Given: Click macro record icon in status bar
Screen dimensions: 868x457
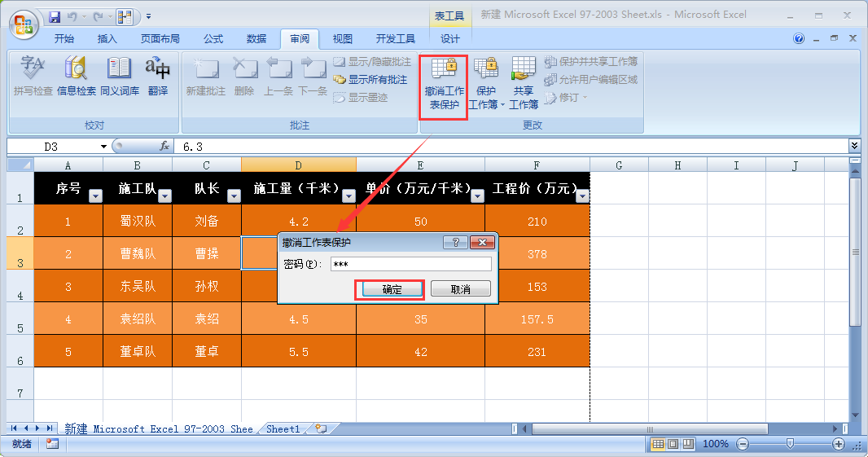Looking at the screenshot, I should (x=52, y=444).
